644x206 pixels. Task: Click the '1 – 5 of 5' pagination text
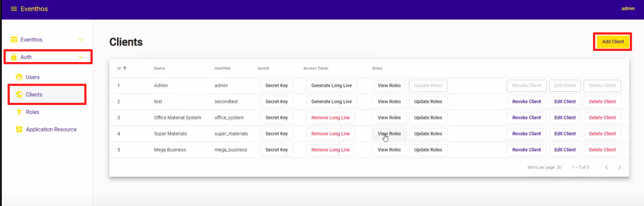click(x=581, y=167)
